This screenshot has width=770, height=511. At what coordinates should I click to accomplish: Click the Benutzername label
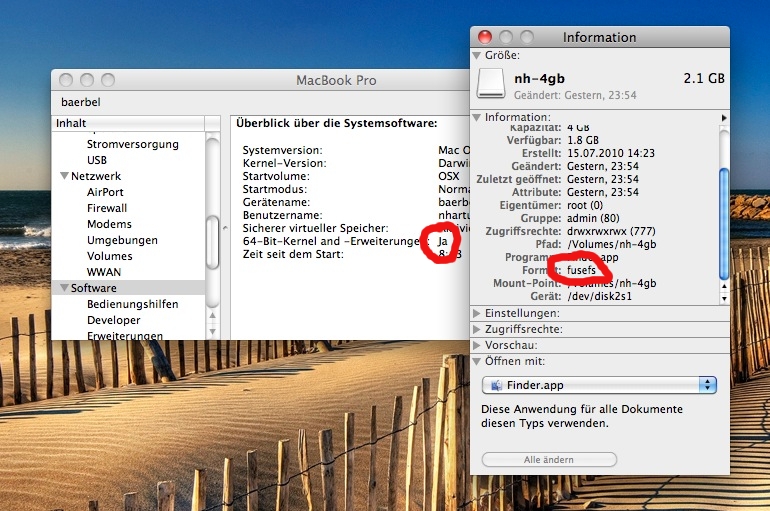tap(282, 215)
